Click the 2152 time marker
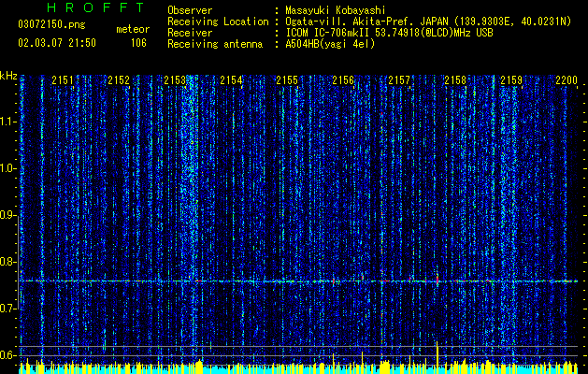The image size is (588, 374). click(x=119, y=80)
